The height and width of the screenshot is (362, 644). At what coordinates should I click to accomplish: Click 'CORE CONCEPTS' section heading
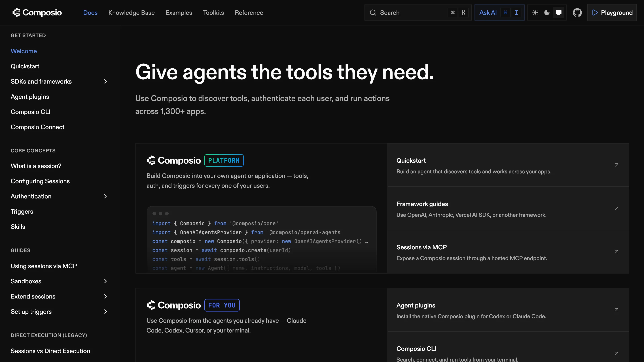pyautogui.click(x=33, y=151)
